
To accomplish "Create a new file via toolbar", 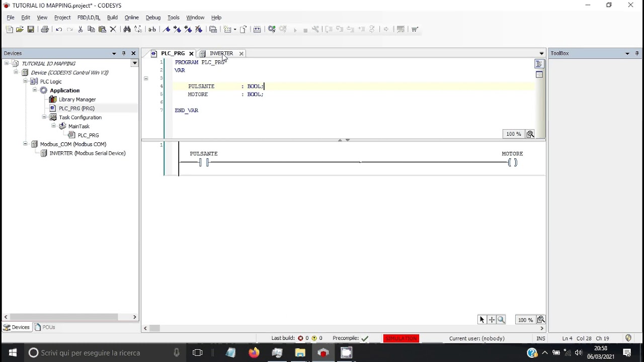I will coord(9,29).
